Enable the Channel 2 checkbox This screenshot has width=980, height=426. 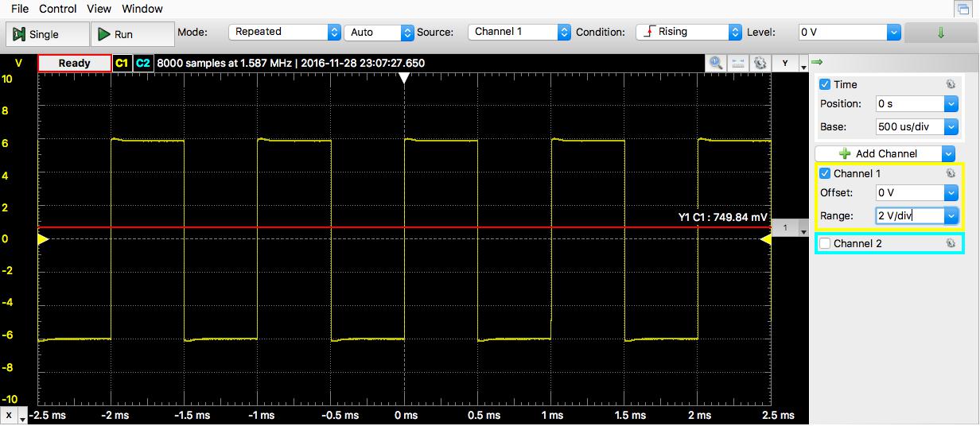[825, 243]
